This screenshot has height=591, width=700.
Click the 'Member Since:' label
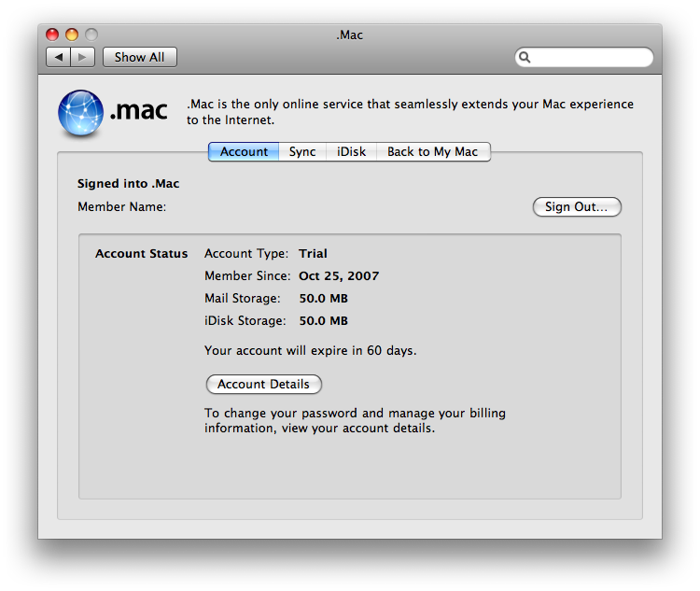point(247,276)
